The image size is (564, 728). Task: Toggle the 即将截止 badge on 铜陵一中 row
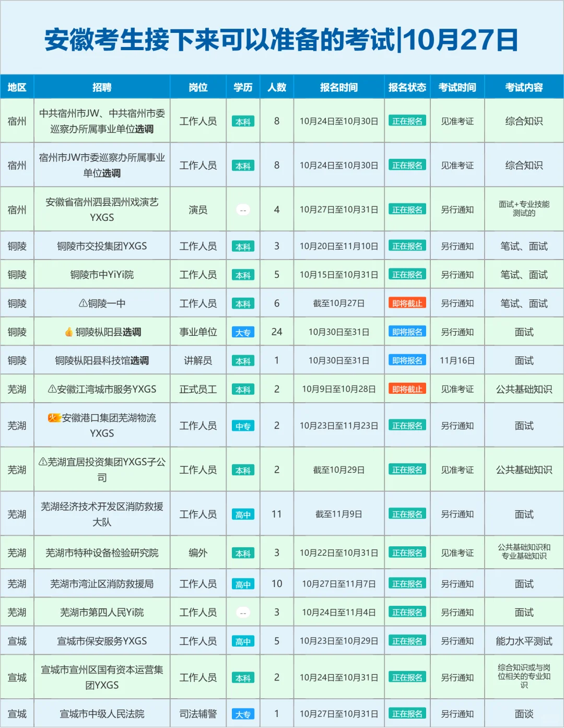tap(407, 302)
